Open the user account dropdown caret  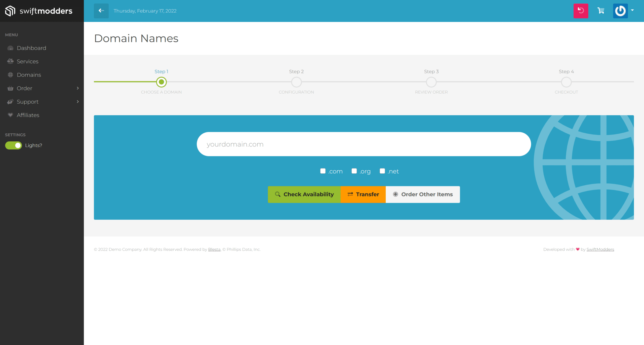632,11
